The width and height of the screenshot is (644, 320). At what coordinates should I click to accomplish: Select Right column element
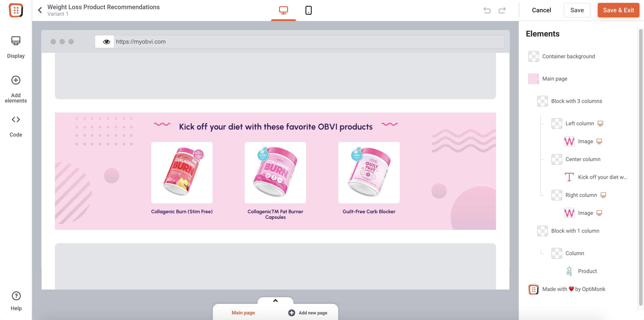pyautogui.click(x=581, y=195)
